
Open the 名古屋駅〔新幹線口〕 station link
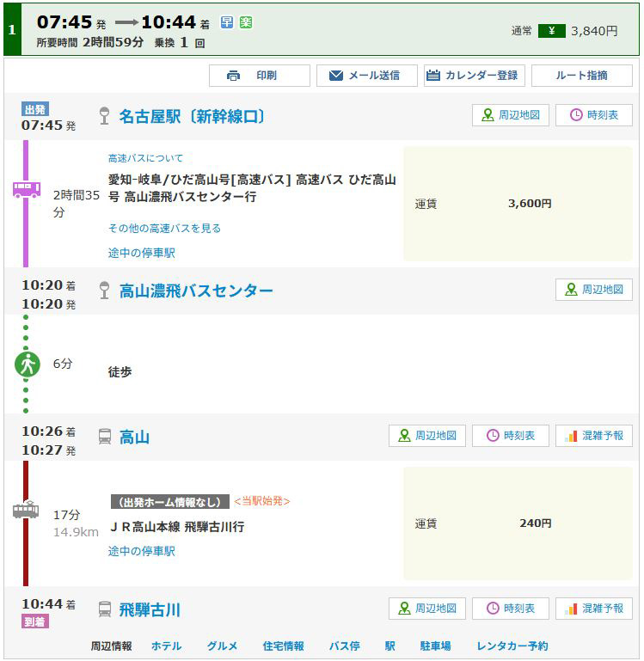192,116
